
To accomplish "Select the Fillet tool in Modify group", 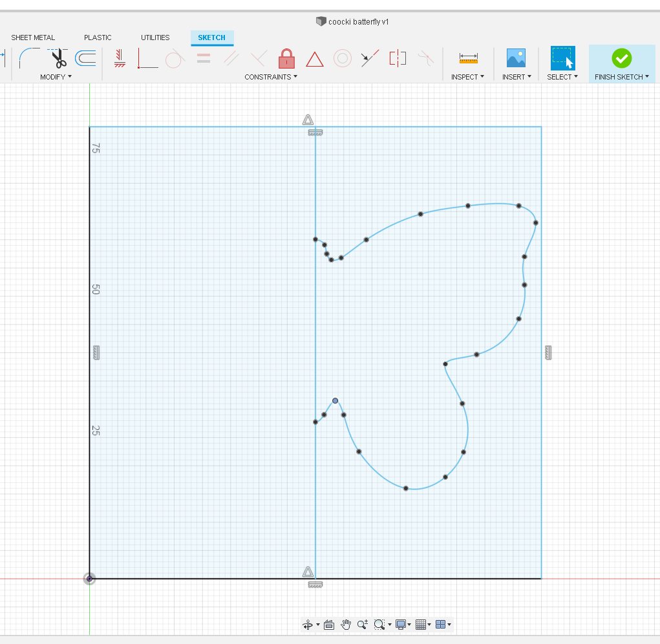I will pos(30,58).
